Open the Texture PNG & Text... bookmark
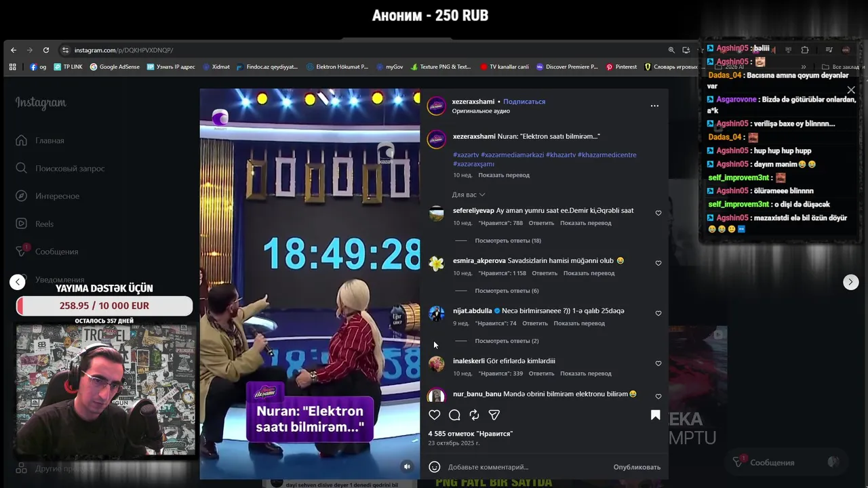868x488 pixels. point(441,67)
